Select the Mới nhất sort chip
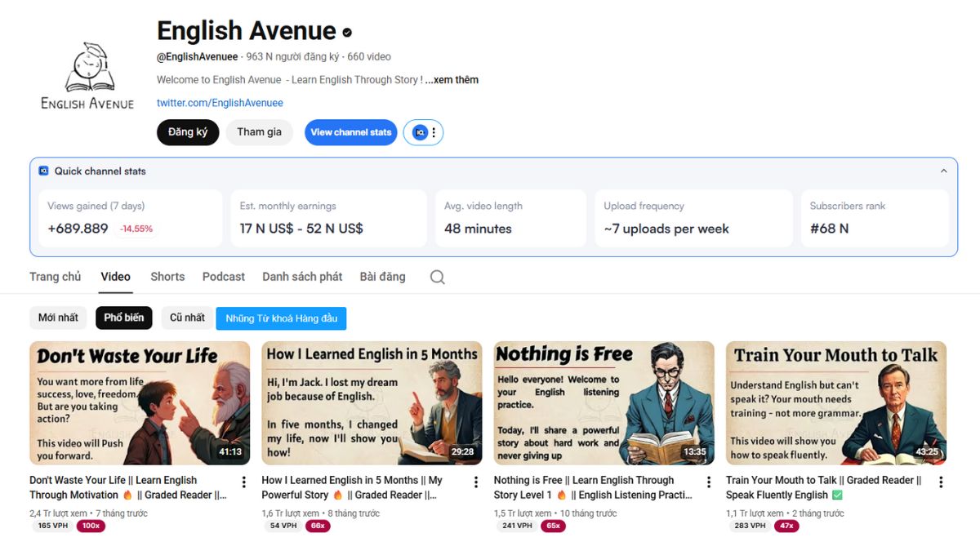The width and height of the screenshot is (980, 551). 58,318
